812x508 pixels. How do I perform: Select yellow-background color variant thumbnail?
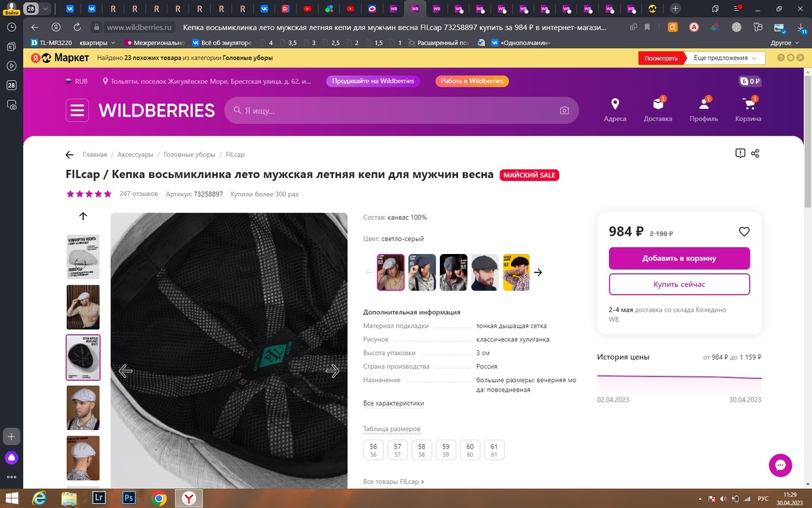(516, 272)
